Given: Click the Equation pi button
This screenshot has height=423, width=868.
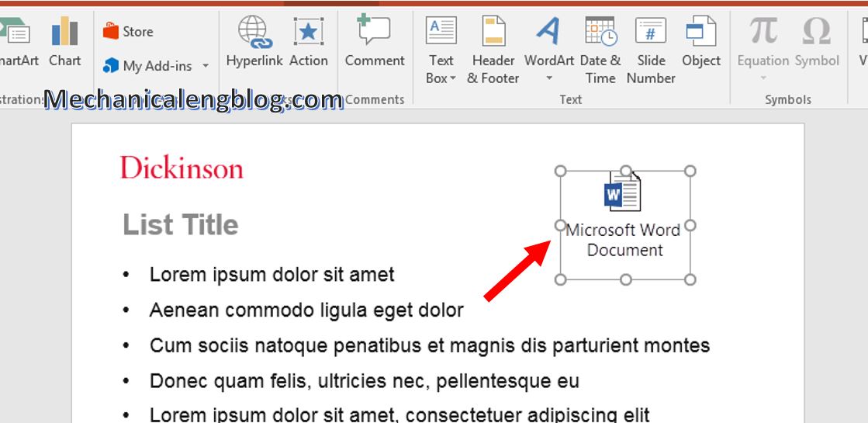Looking at the screenshot, I should [763, 41].
